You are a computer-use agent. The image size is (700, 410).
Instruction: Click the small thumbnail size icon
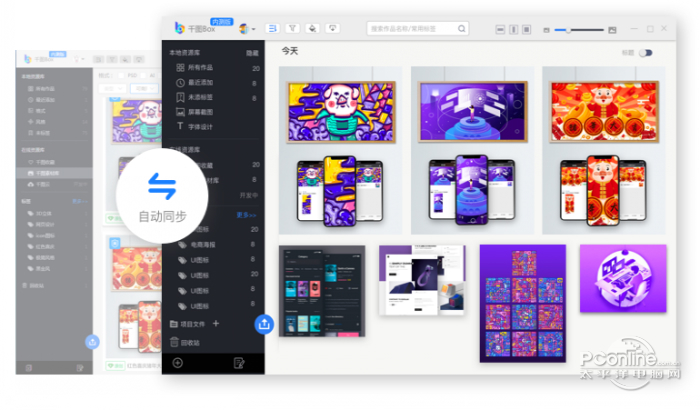(x=546, y=30)
